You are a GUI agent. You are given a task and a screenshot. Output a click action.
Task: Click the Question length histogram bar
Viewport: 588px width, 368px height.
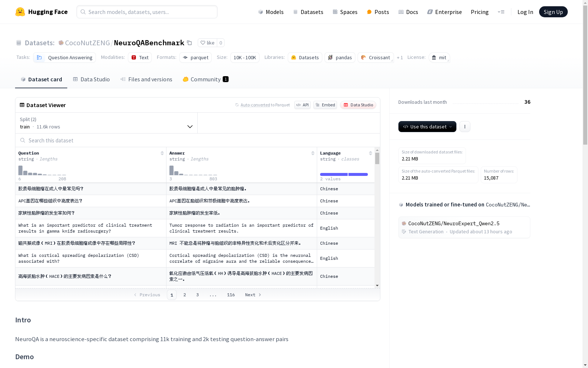pos(42,170)
